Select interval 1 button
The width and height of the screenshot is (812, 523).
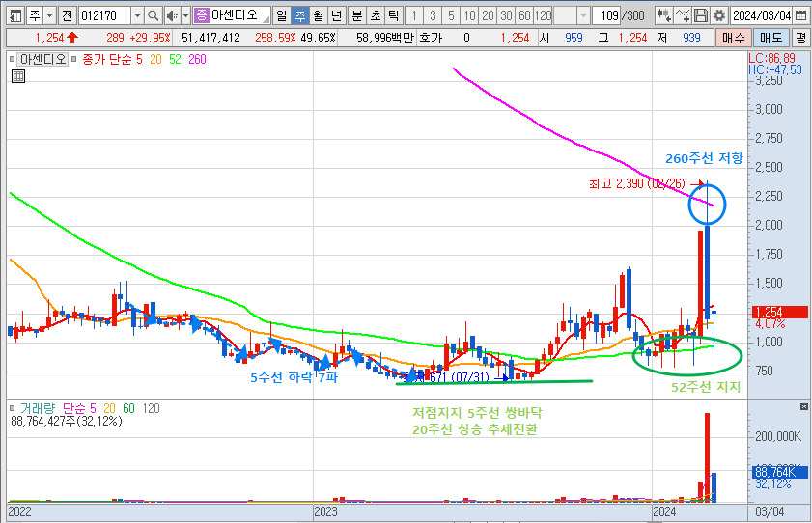(414, 15)
